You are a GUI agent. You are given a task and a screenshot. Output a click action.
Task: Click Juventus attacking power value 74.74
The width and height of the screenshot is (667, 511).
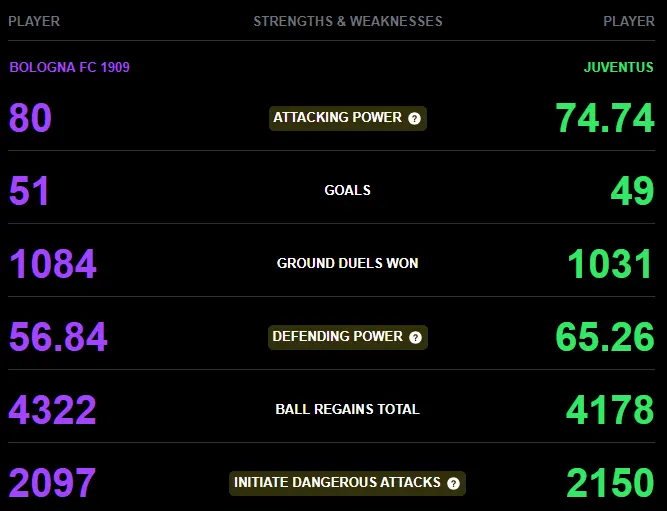(604, 118)
